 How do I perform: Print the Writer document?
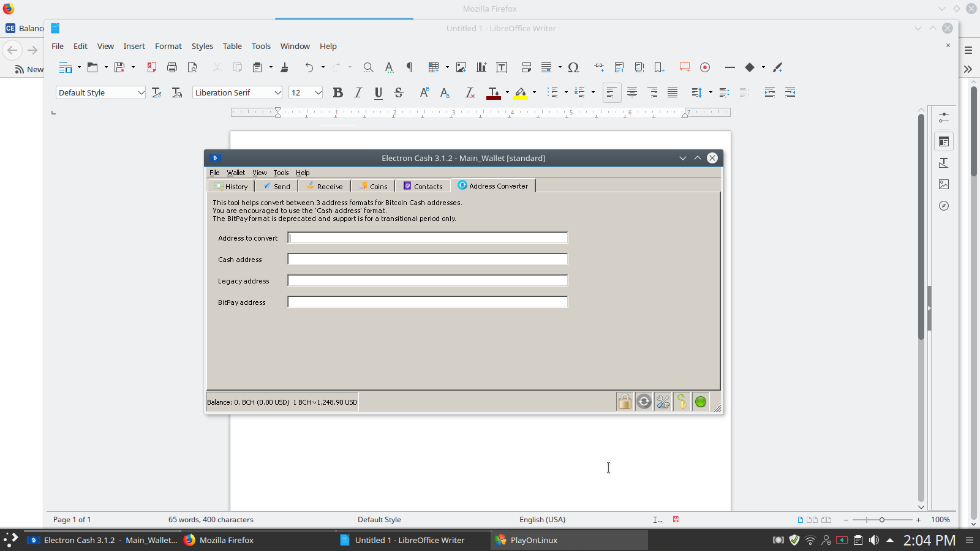[172, 67]
